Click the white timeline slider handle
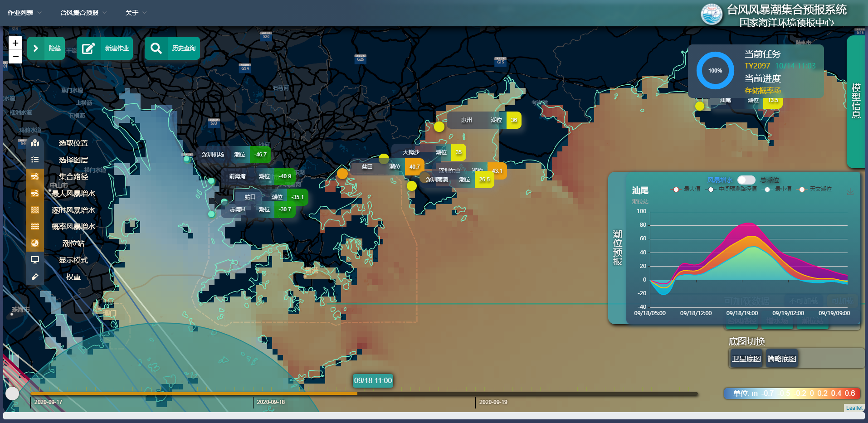This screenshot has height=423, width=868. pos(12,394)
